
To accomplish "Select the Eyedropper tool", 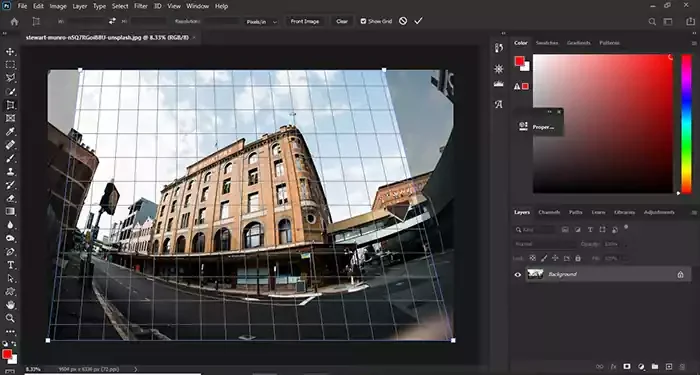I will pos(10,132).
